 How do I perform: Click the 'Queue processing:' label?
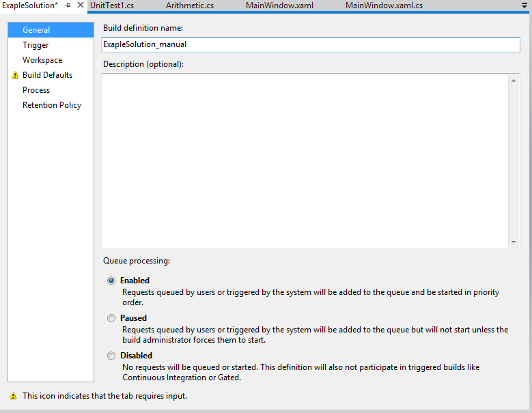pos(137,261)
